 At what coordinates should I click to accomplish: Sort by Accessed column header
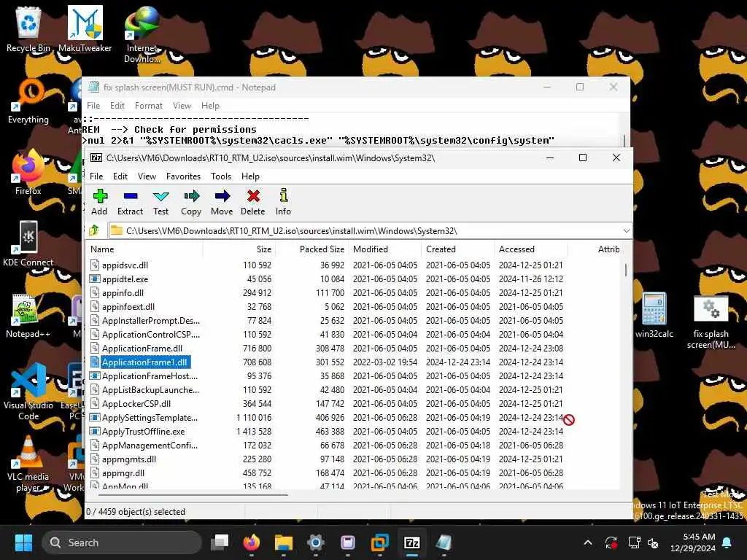pyautogui.click(x=531, y=249)
